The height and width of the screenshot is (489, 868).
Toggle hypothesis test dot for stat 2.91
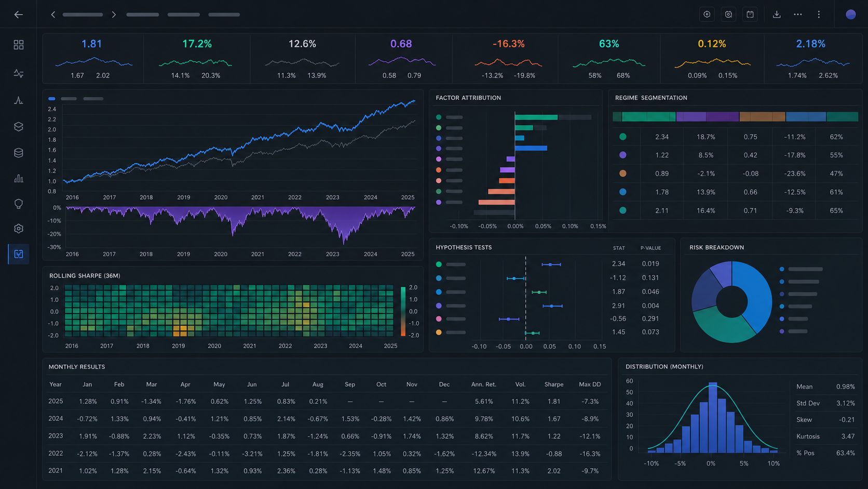(x=439, y=306)
